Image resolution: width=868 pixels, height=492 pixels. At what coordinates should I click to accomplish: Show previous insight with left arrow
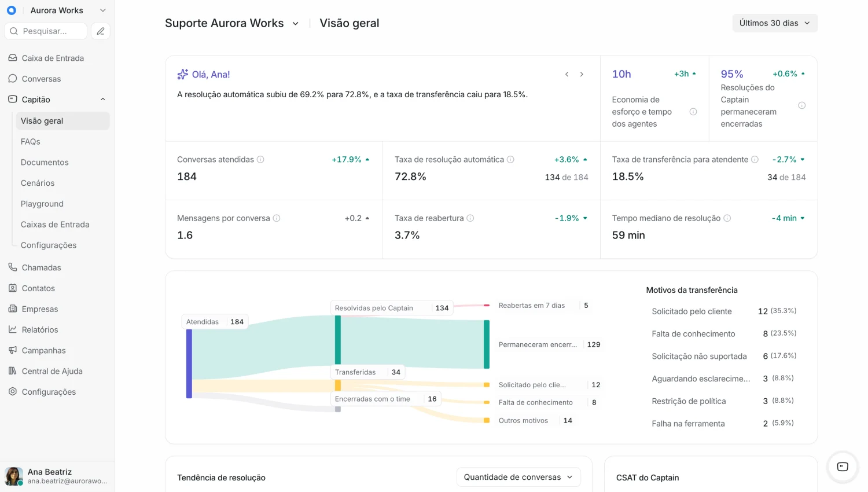[x=567, y=74]
